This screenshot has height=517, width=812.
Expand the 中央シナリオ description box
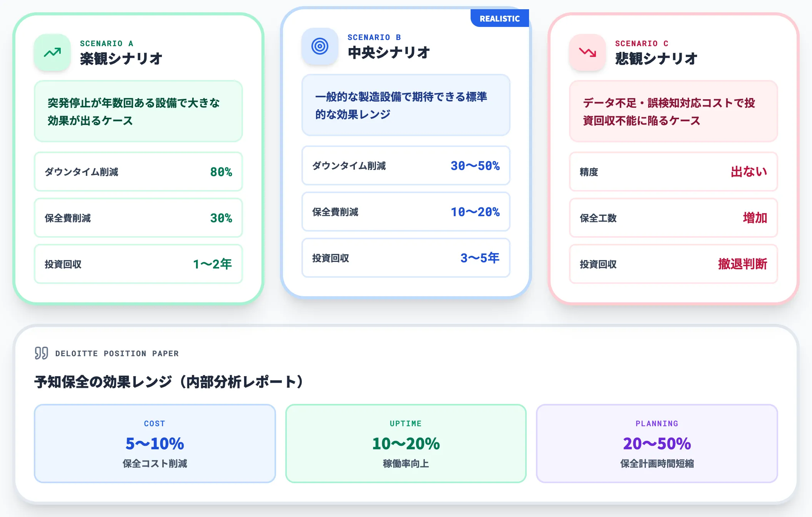tap(405, 105)
